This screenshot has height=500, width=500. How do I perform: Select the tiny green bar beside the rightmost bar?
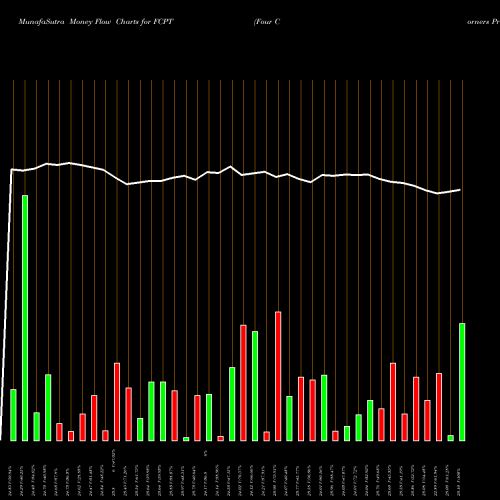pyautogui.click(x=451, y=438)
